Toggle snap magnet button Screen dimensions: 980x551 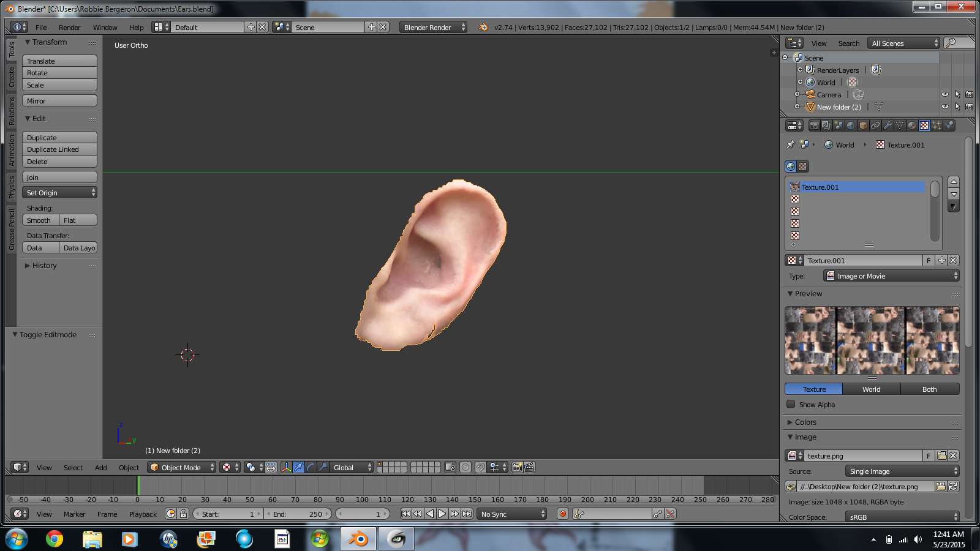pyautogui.click(x=481, y=467)
